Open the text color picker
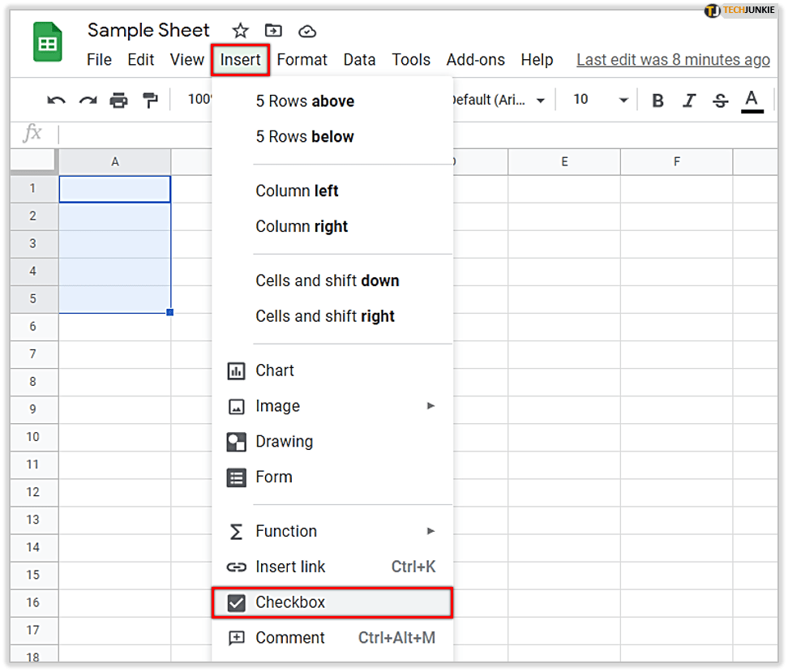This screenshot has height=672, width=788. pos(752,101)
